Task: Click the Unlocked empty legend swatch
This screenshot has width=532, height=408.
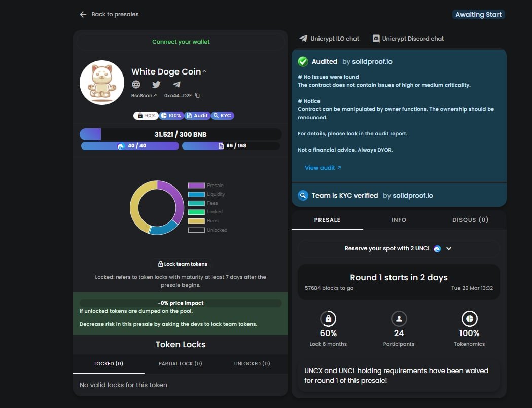Action: 196,230
